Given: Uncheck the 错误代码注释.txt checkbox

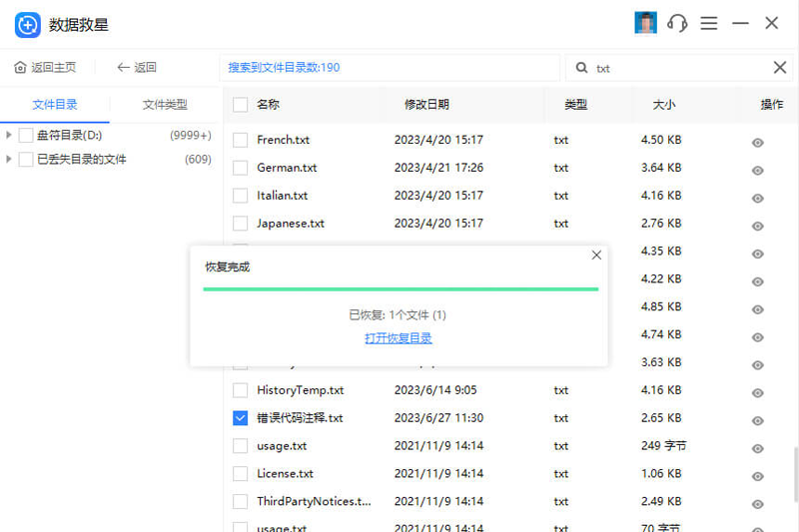Looking at the screenshot, I should tap(241, 418).
